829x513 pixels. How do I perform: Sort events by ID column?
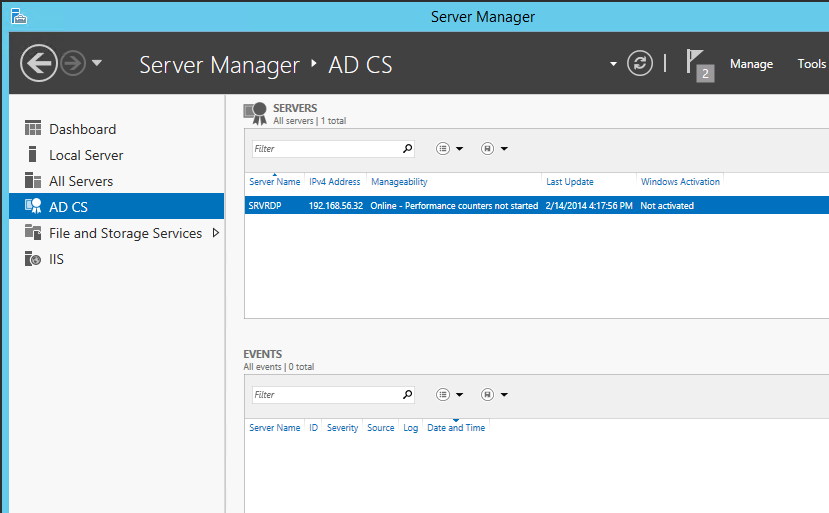[314, 427]
